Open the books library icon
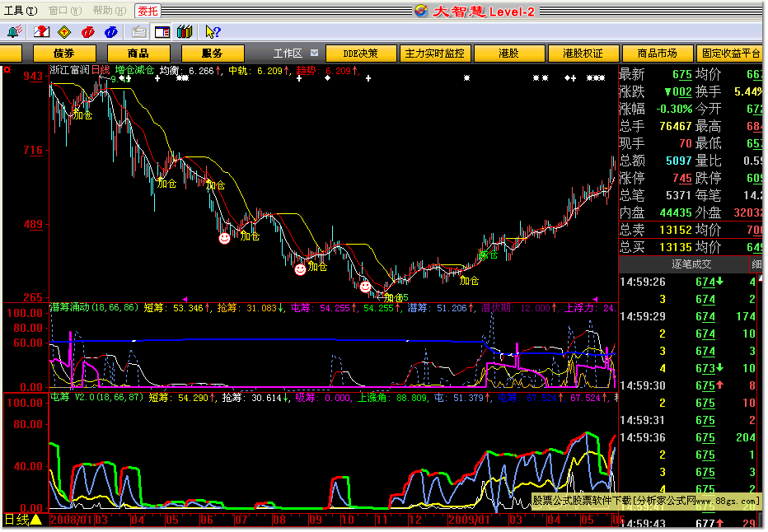The image size is (768, 532). click(185, 32)
